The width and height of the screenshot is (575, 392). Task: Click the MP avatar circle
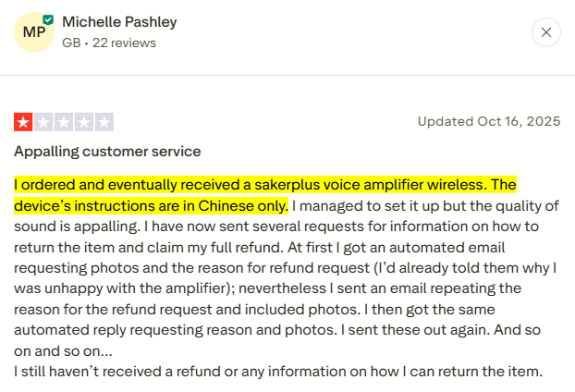(34, 32)
